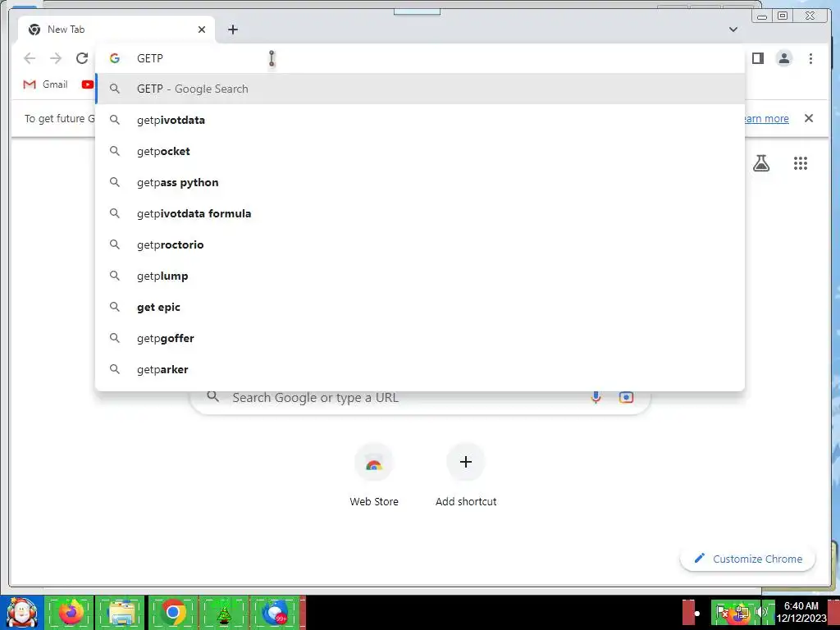The width and height of the screenshot is (840, 630).
Task: Open the tab search dropdown chevron
Action: click(x=733, y=30)
